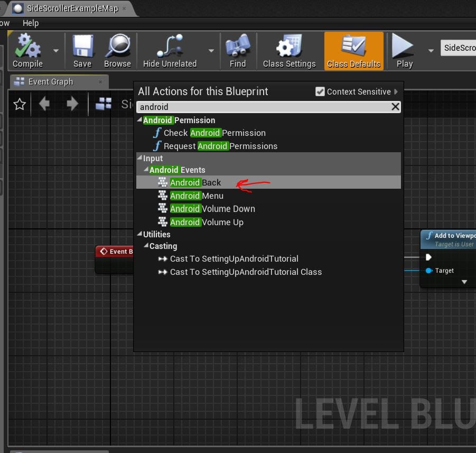Collapse the Casting subcategory

pos(146,245)
